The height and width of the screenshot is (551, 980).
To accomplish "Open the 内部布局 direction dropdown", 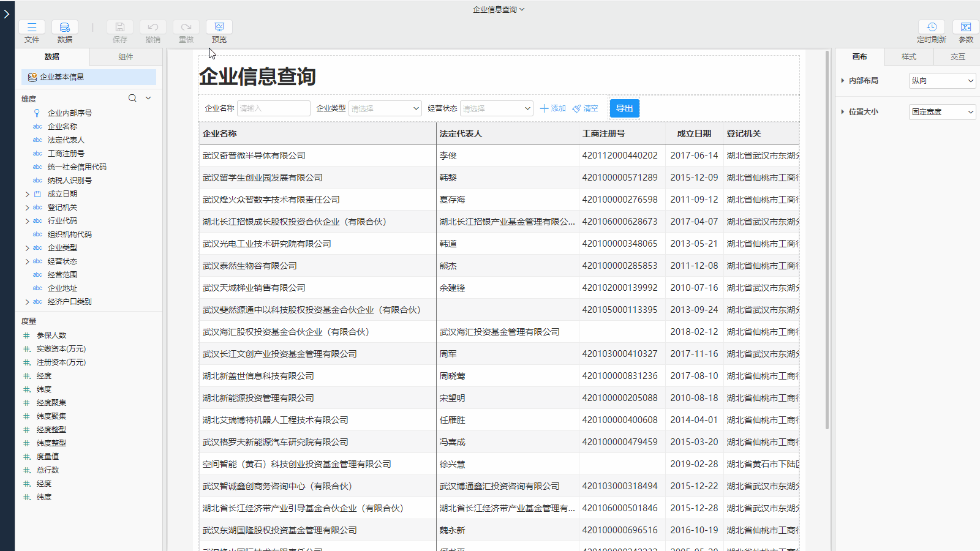I will (942, 81).
